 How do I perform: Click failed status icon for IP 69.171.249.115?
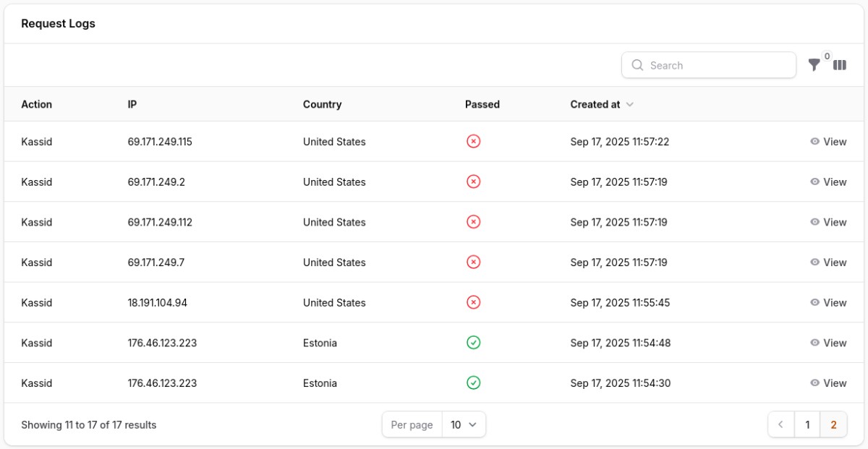coord(473,142)
